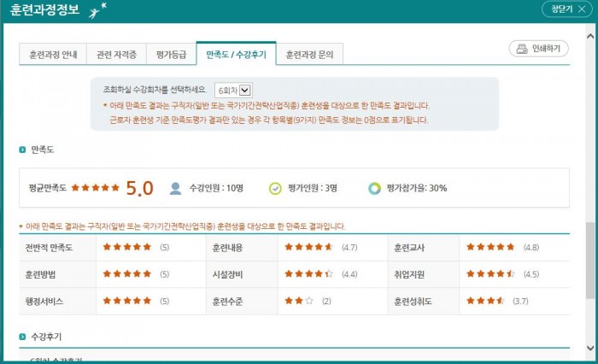Click the 평균만족도 star rating icons
The height and width of the screenshot is (364, 598).
(x=96, y=188)
